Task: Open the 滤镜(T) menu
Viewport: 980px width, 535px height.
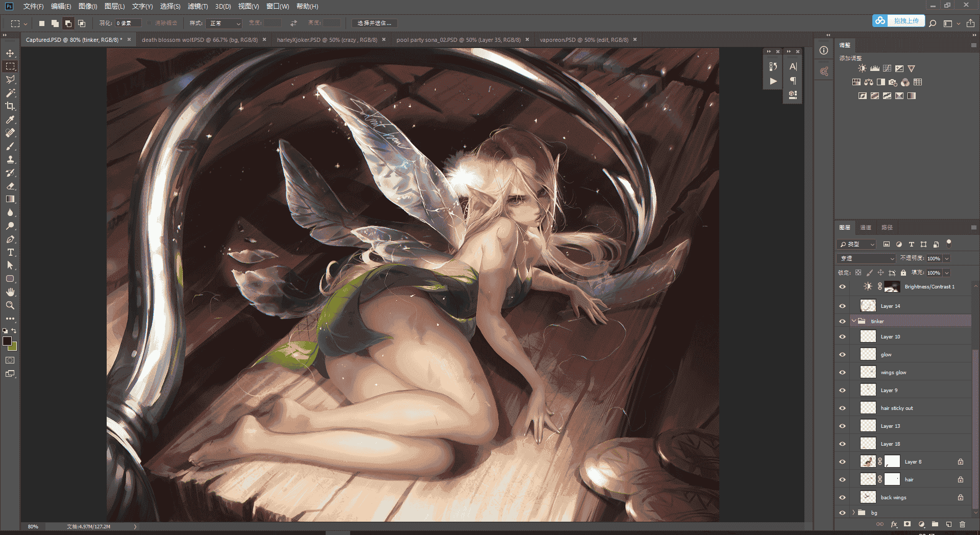Action: [198, 6]
